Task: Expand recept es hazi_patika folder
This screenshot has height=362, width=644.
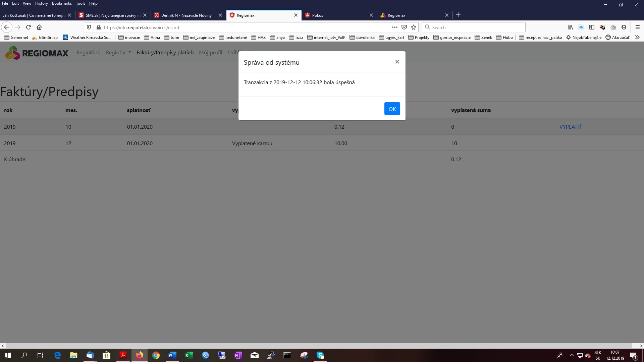Action: point(540,37)
